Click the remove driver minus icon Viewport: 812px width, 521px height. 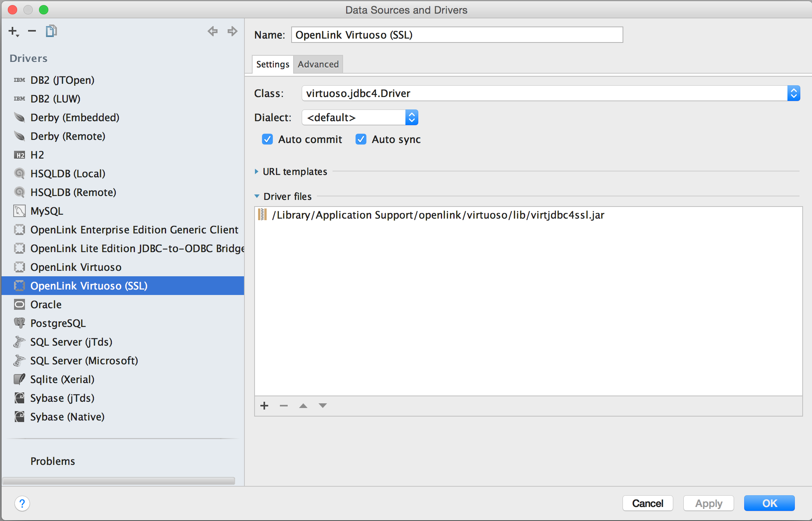[x=32, y=31]
